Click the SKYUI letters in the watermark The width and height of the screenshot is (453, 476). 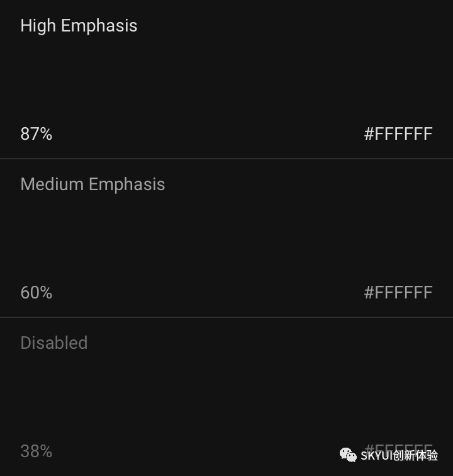(x=376, y=456)
